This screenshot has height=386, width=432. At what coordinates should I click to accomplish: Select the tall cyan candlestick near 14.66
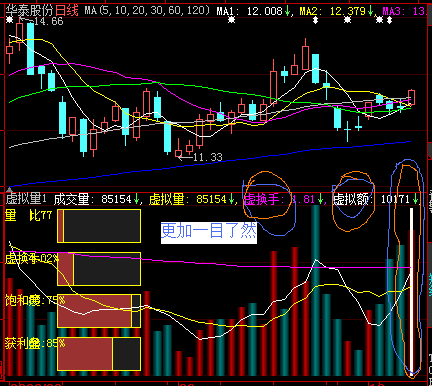(x=30, y=48)
